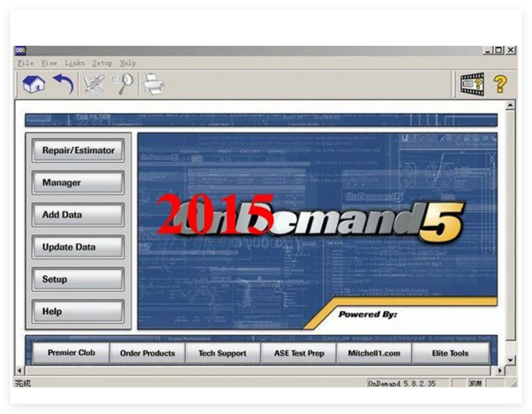The width and height of the screenshot is (532, 414).
Task: Click the vertical scrollbar thumb
Action: click(511, 225)
